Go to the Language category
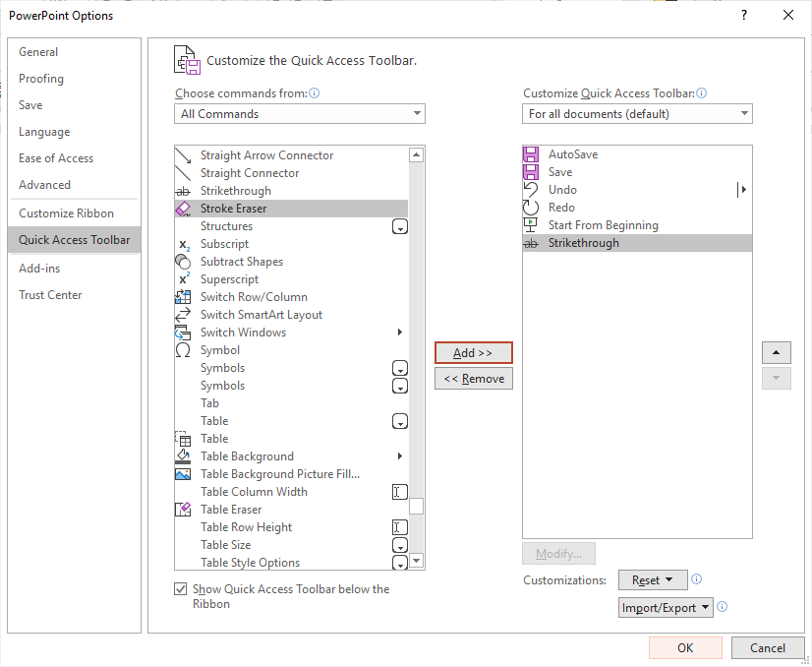This screenshot has width=812, height=667. click(x=74, y=132)
